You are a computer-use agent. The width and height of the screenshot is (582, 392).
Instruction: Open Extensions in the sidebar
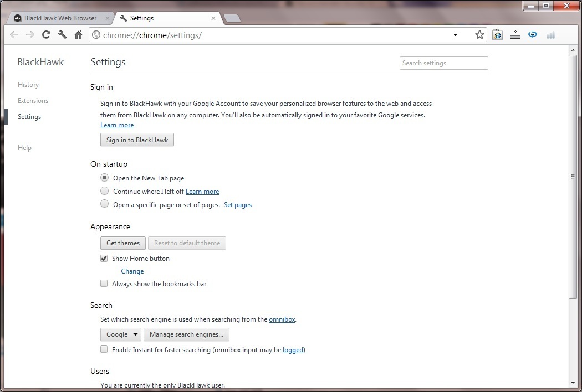pos(33,101)
